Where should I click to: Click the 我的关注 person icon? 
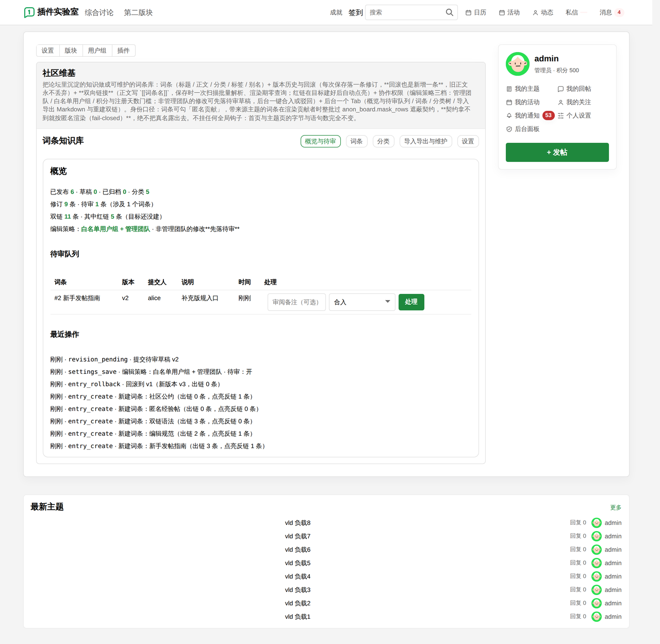pyautogui.click(x=560, y=103)
